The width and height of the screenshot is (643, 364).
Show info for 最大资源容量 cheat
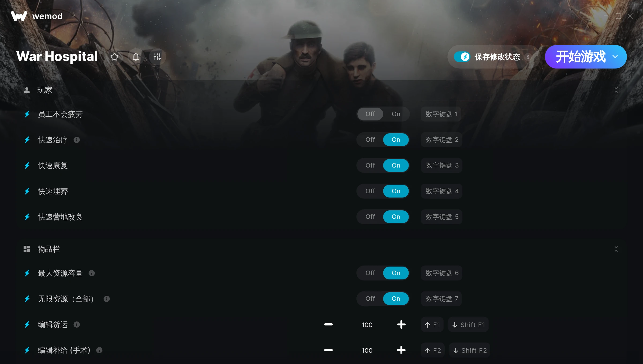(x=92, y=273)
